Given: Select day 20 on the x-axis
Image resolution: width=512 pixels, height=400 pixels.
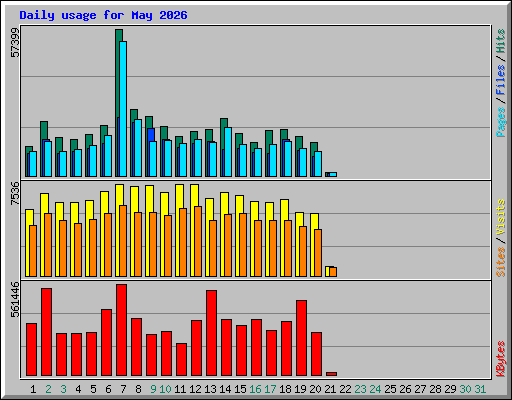Looking at the screenshot, I should point(315,389).
